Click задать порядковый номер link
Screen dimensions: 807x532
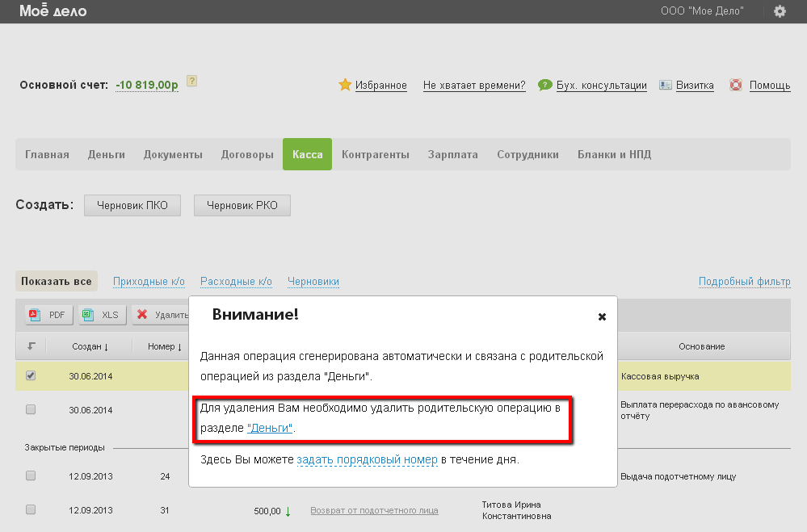pos(367,459)
